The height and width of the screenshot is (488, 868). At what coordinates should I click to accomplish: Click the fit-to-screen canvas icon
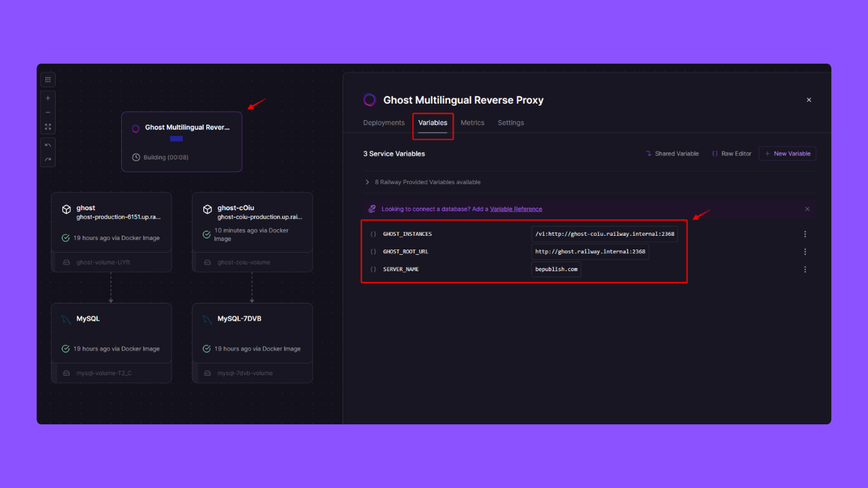click(x=47, y=127)
